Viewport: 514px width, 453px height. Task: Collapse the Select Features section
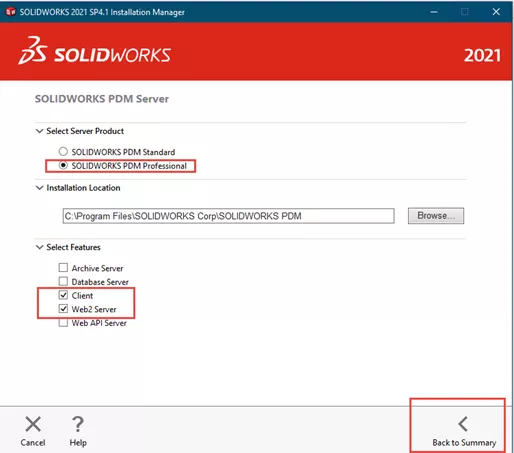(x=39, y=247)
